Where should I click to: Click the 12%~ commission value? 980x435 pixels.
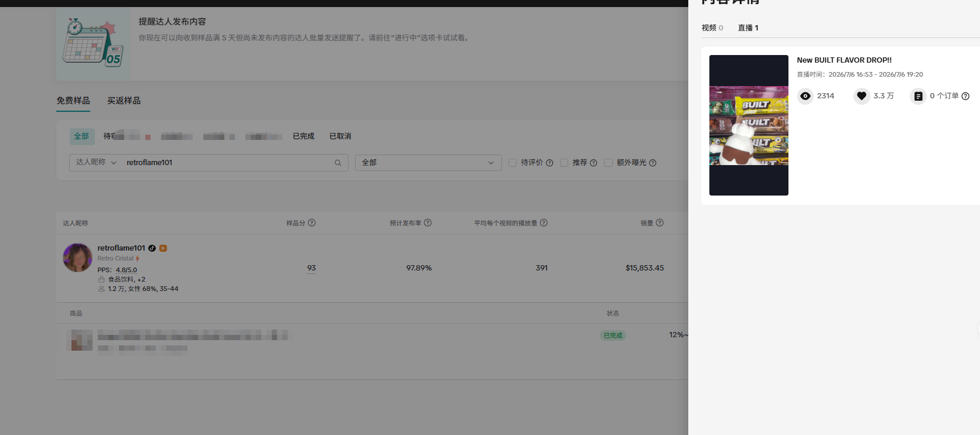tap(678, 335)
